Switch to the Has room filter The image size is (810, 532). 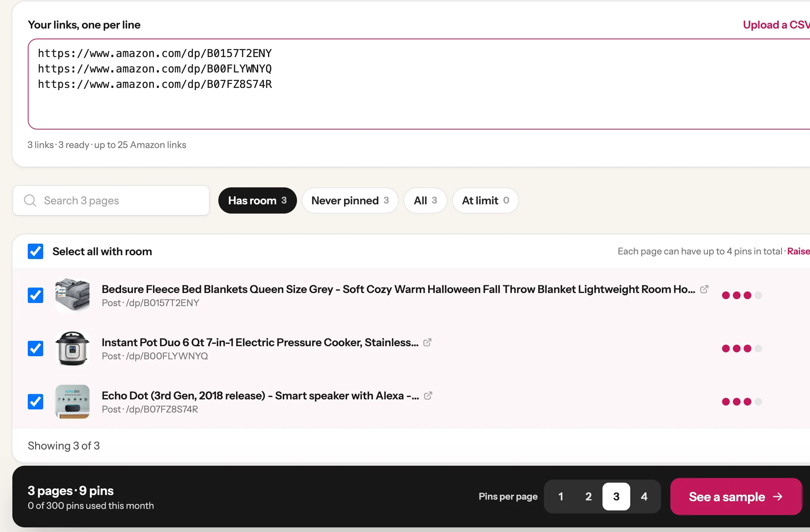(x=257, y=200)
